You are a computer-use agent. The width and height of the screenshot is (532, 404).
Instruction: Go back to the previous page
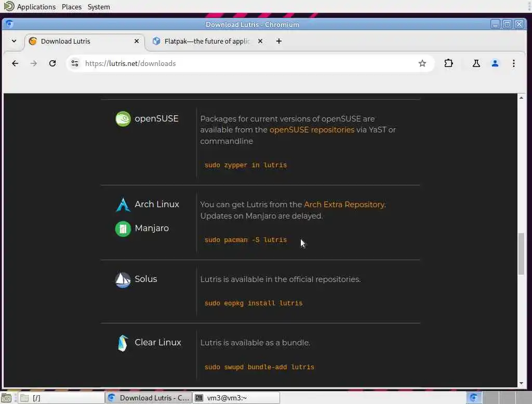tap(15, 63)
